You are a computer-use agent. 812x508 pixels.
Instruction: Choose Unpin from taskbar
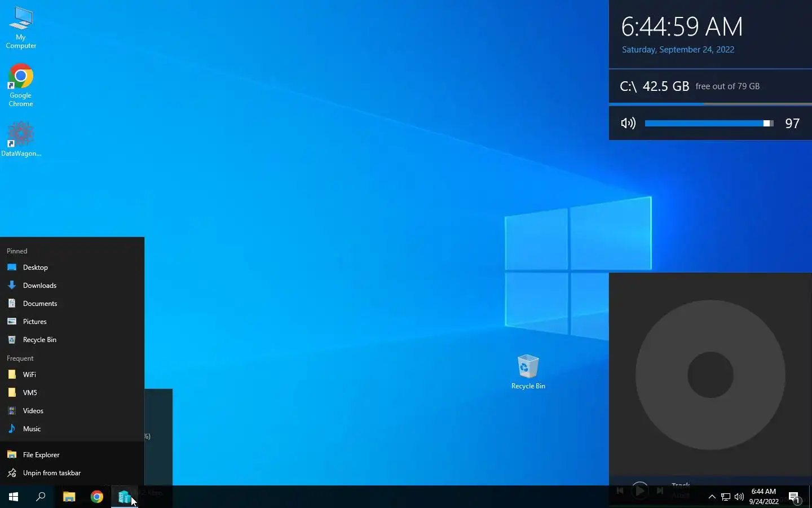point(72,473)
